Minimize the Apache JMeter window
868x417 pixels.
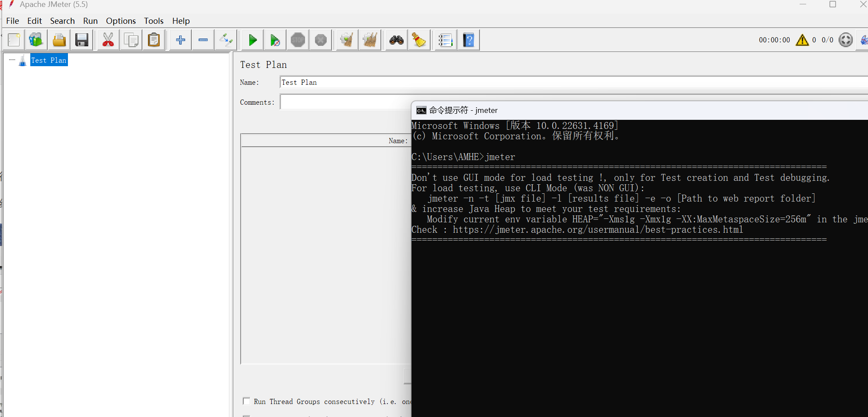pos(803,4)
